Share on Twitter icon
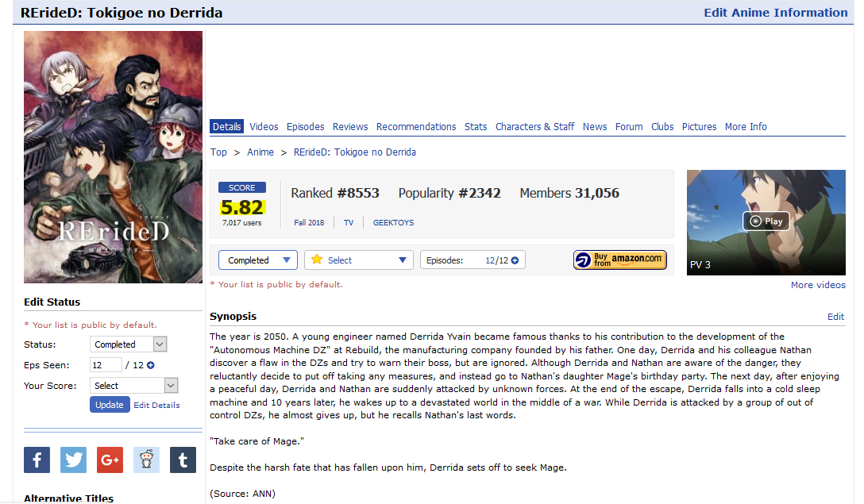Image resolution: width=864 pixels, height=504 pixels. [73, 460]
